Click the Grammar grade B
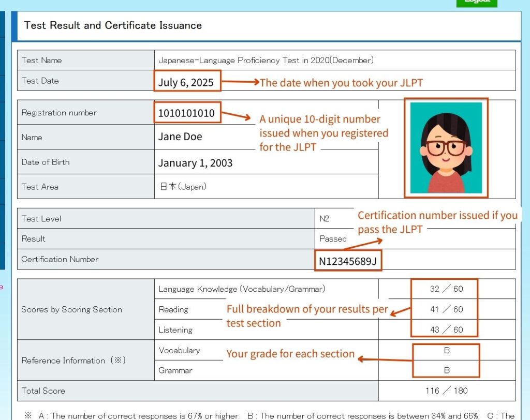Screen dimensions: 530x420 click(x=447, y=370)
